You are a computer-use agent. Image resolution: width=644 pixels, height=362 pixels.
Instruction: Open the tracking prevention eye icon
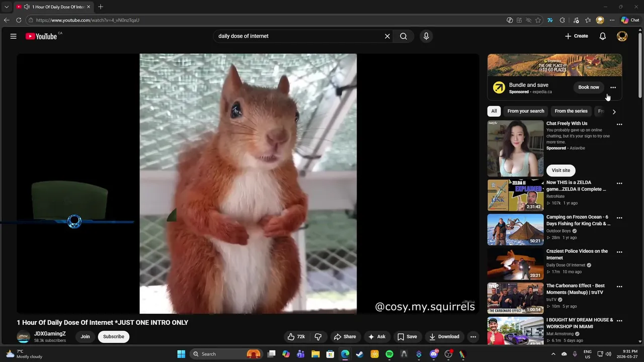[x=529, y=20]
